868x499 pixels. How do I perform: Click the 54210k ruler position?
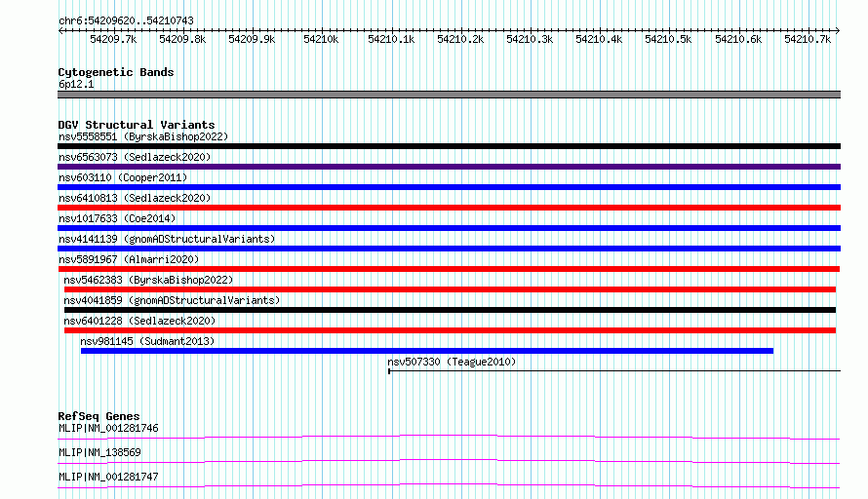coord(321,39)
